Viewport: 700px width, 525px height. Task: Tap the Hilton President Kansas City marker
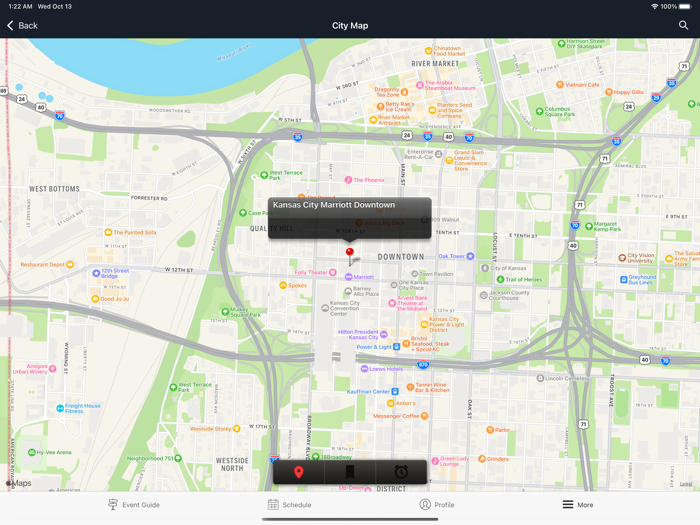tap(383, 334)
